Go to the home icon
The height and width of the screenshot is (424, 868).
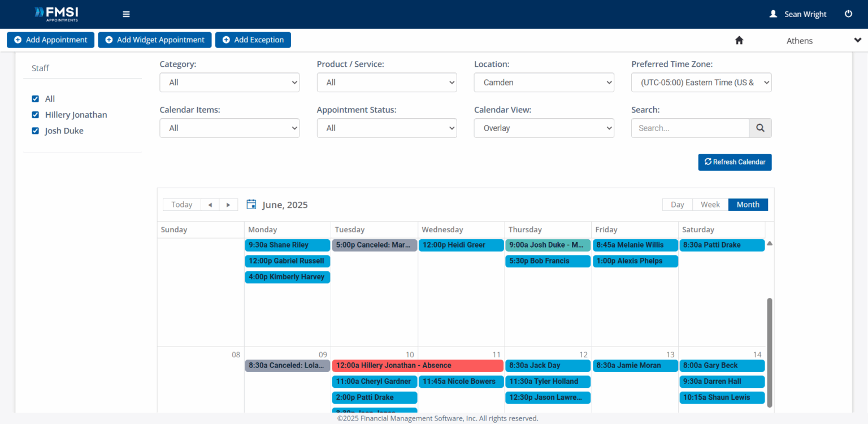coord(739,41)
